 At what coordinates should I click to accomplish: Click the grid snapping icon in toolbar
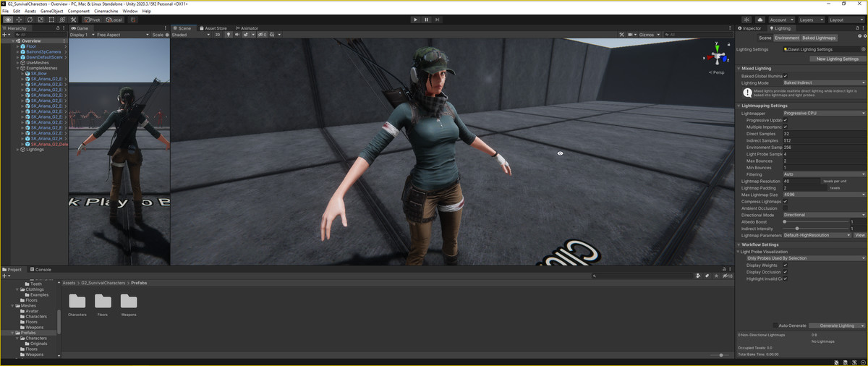click(x=134, y=20)
